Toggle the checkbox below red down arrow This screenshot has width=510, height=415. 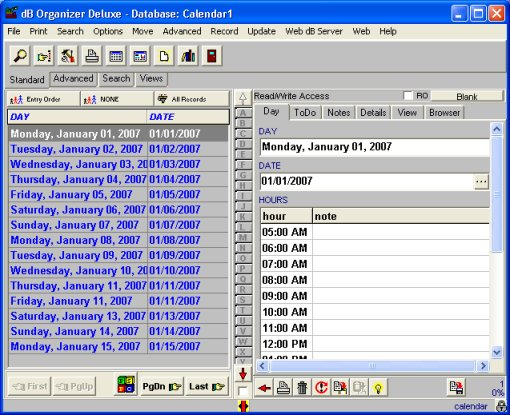pyautogui.click(x=243, y=391)
